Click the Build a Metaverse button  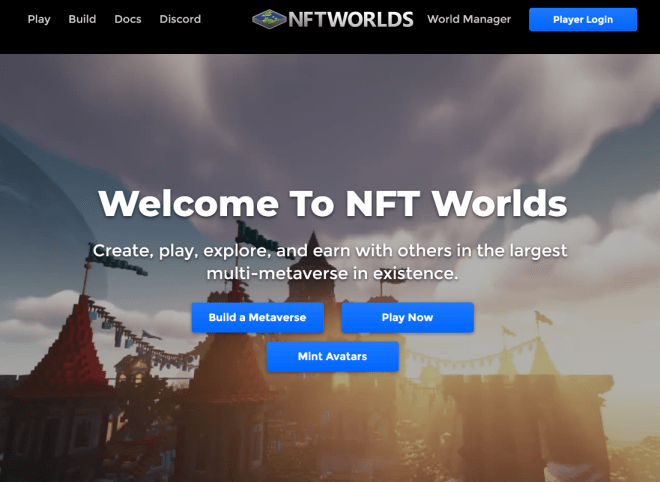(257, 317)
